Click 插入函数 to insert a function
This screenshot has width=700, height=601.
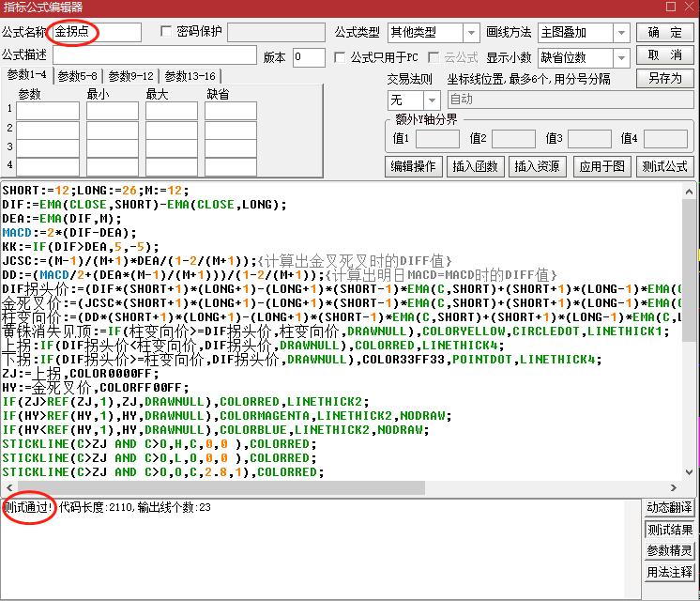pos(475,166)
